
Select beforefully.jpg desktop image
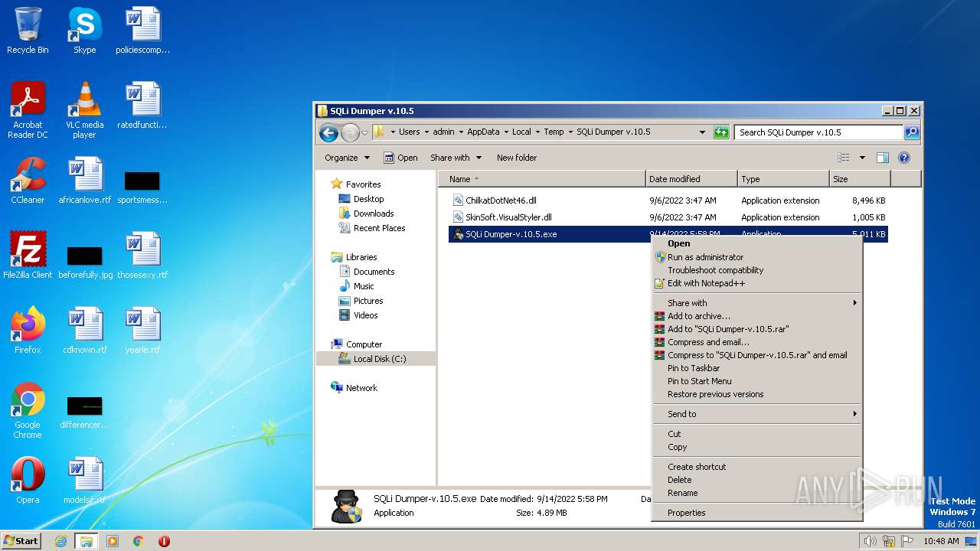pos(84,261)
